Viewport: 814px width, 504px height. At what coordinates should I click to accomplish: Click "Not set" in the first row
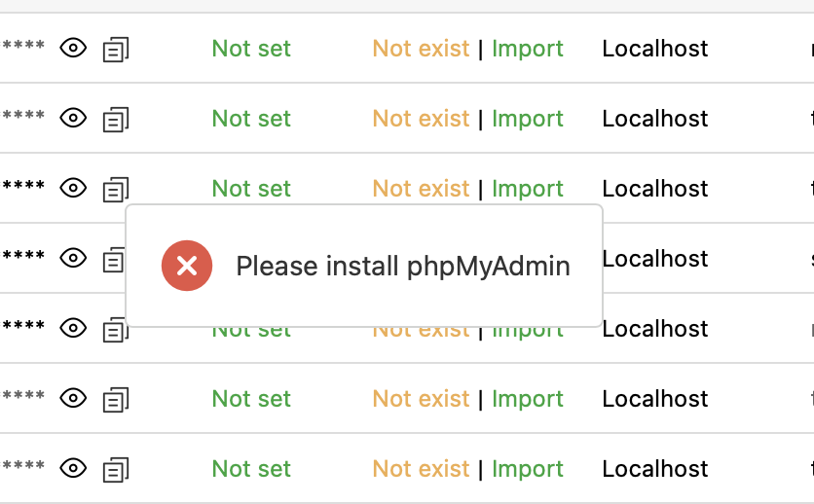(251, 49)
